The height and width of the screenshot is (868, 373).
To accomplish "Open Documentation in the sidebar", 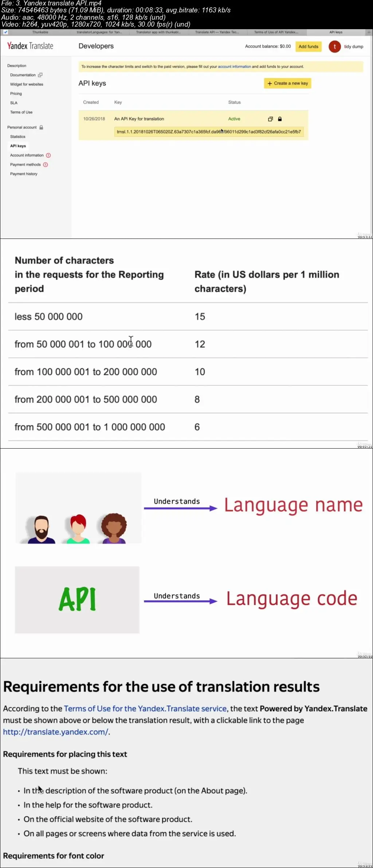I will [x=23, y=75].
